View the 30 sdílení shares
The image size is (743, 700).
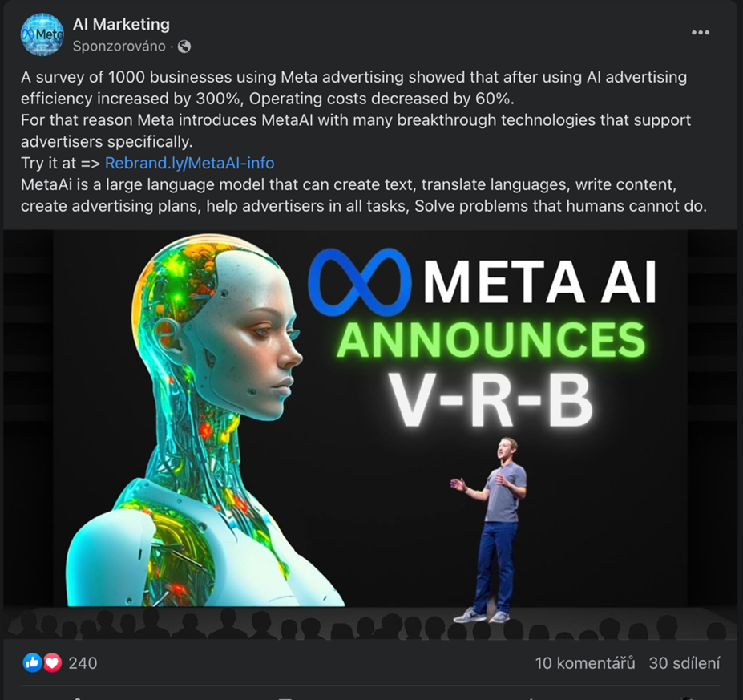(684, 663)
